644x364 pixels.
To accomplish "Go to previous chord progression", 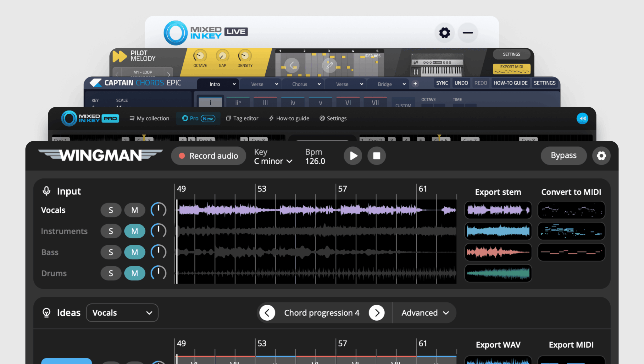I will point(267,313).
